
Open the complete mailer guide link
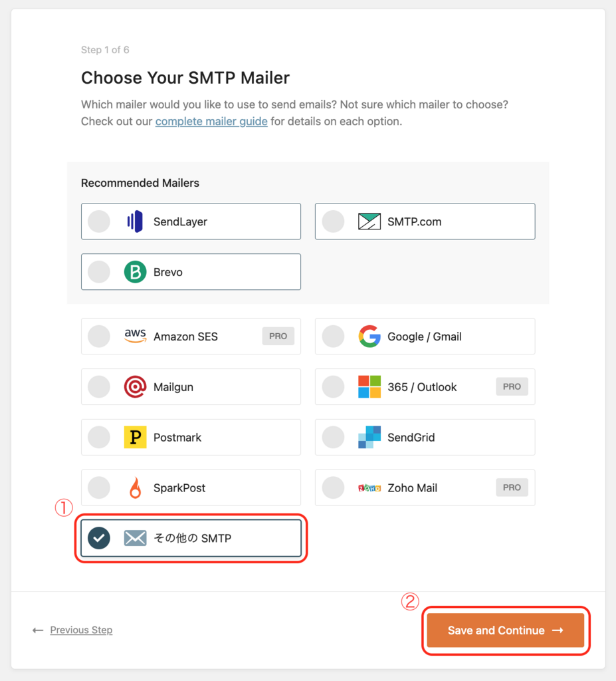(x=211, y=121)
